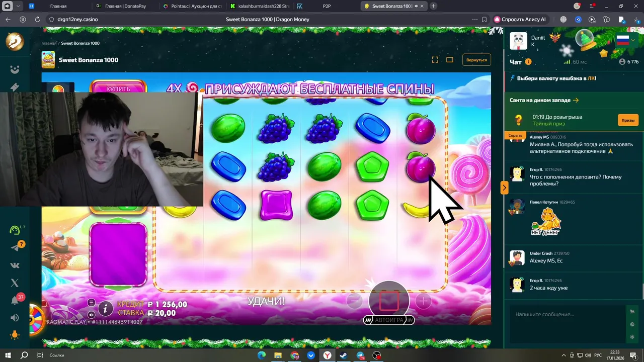This screenshot has height=362, width=644.
Task: Open the Санта на диком западе link
Action: coord(544,100)
